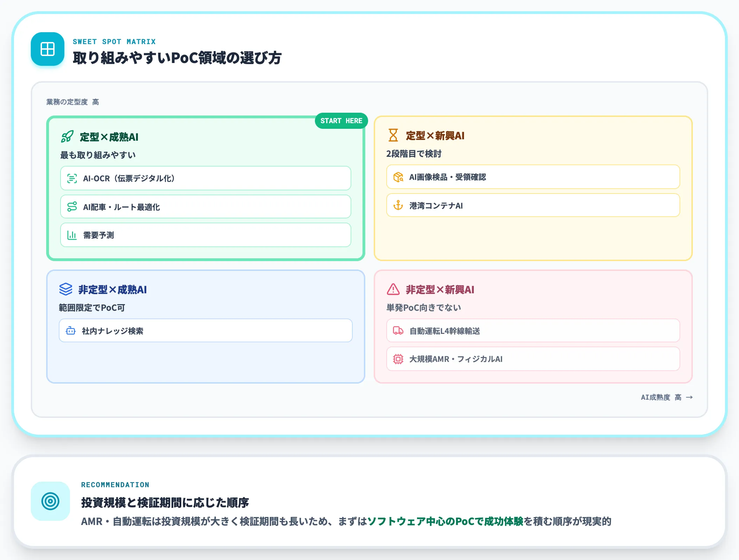Select the AI画像検品・受領確認 item
The height and width of the screenshot is (560, 739).
point(533,177)
